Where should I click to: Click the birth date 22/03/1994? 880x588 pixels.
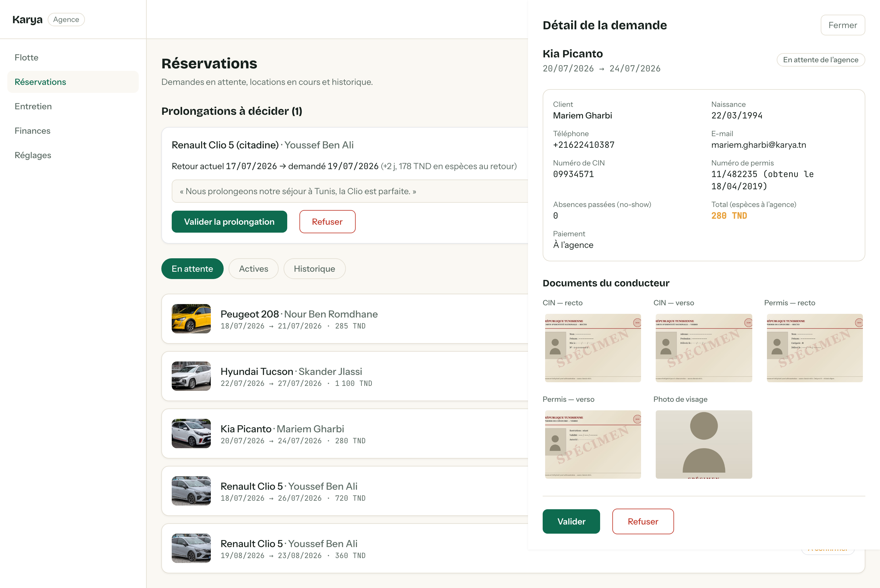(x=737, y=115)
